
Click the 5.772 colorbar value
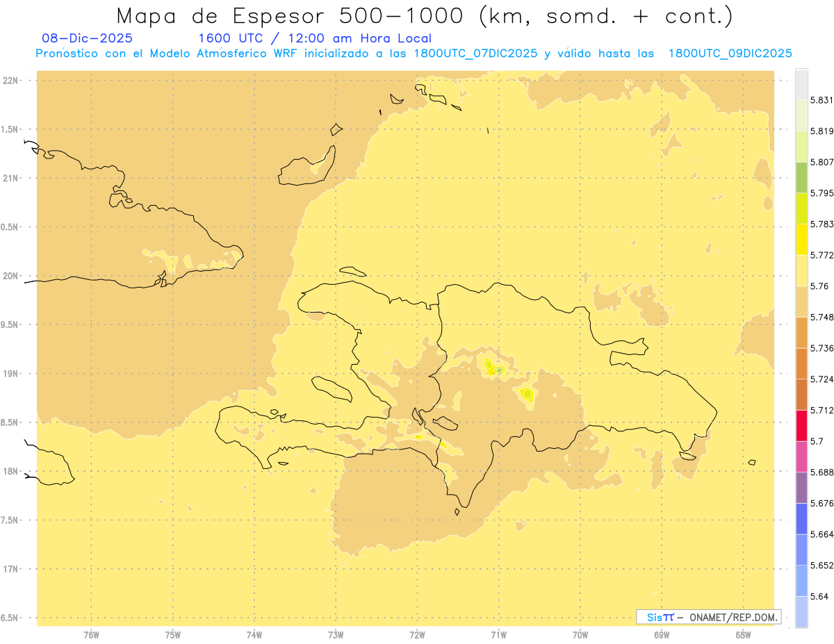tap(821, 255)
